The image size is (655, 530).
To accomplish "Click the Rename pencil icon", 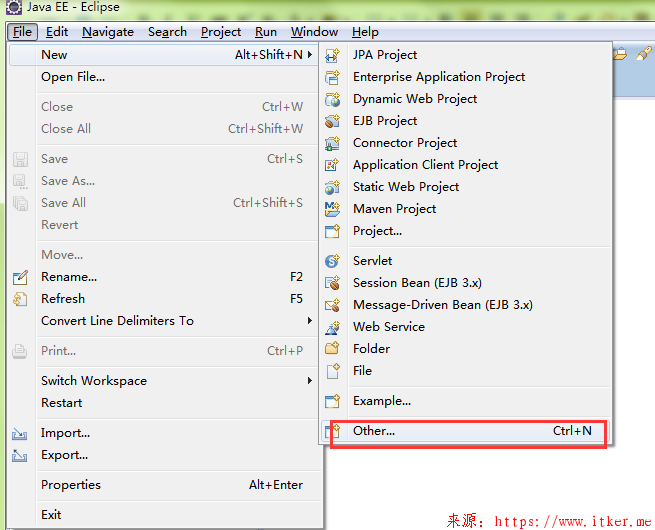I will (x=20, y=277).
